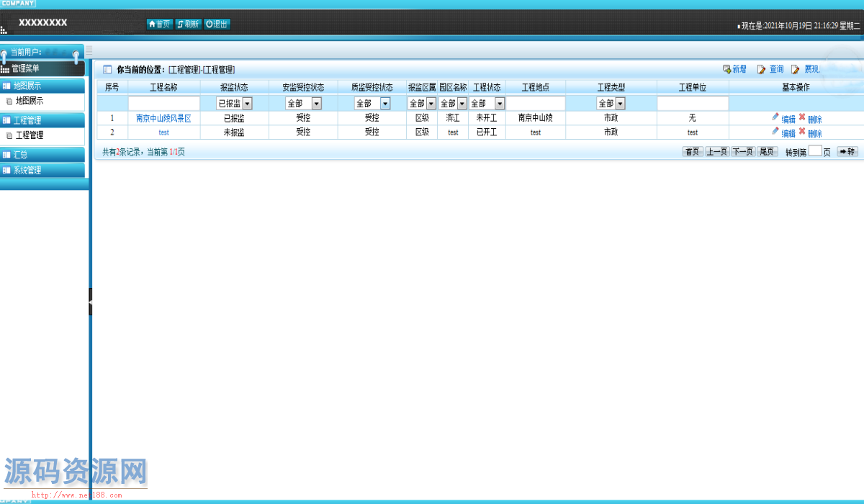
Task: Click the 基本操作 column header
Action: tap(796, 87)
